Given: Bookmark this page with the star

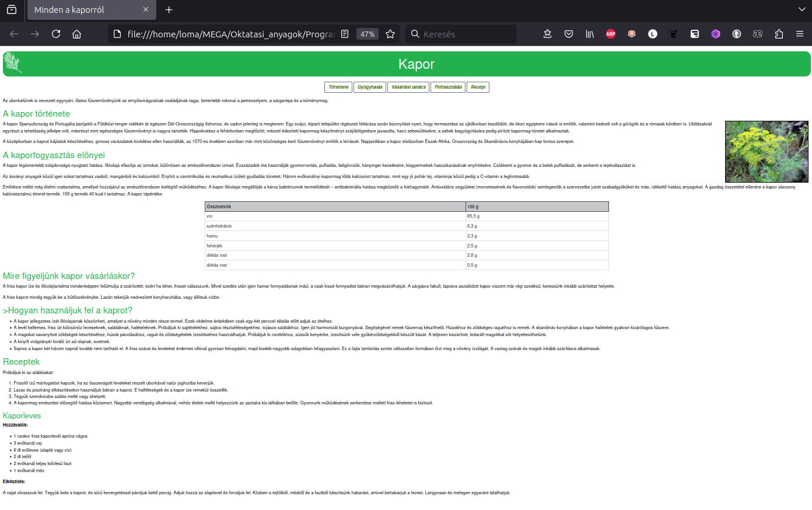Looking at the screenshot, I should (x=390, y=34).
